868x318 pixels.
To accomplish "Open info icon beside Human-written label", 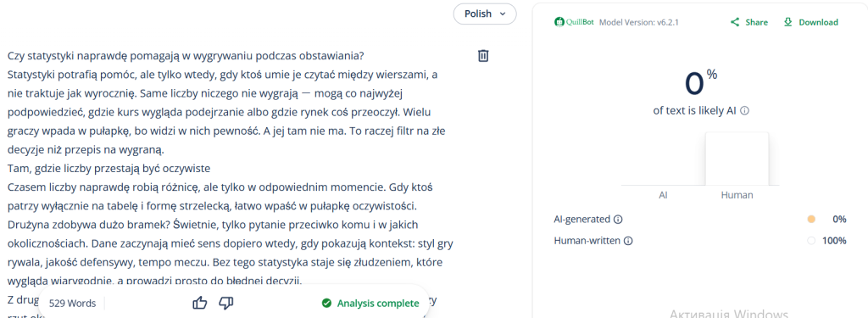I will 628,241.
